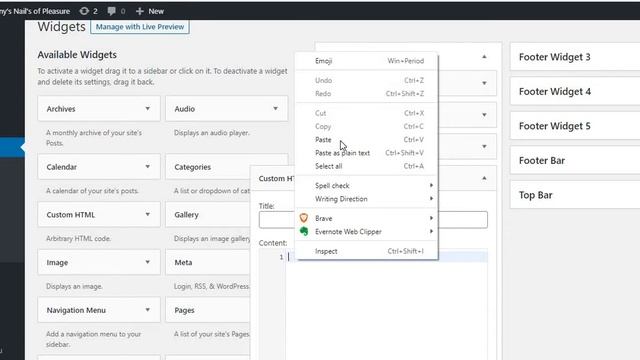Expand the Calendar widget arrow
This screenshot has height=360, width=640.
click(147, 167)
